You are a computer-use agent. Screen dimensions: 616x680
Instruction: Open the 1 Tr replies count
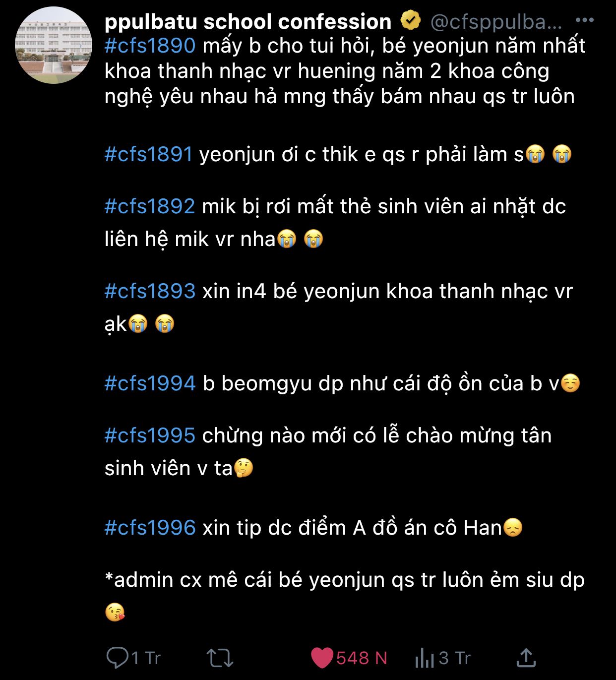coord(146,658)
